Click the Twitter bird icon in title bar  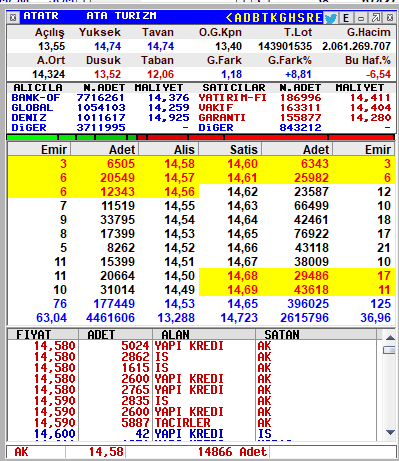click(x=330, y=18)
